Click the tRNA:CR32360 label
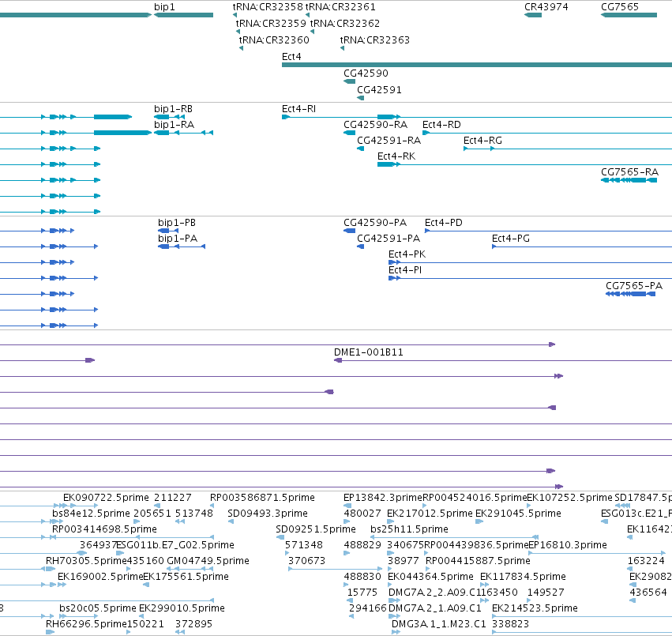 tap(274, 40)
